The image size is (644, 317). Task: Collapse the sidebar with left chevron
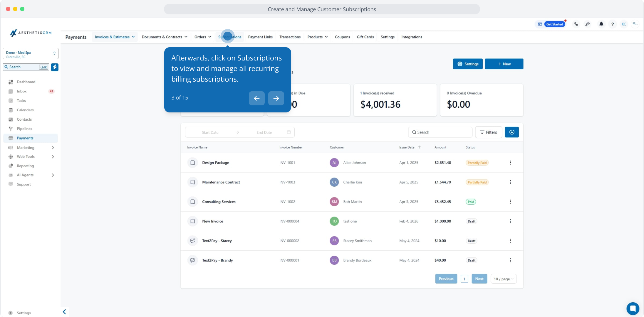coord(64,312)
